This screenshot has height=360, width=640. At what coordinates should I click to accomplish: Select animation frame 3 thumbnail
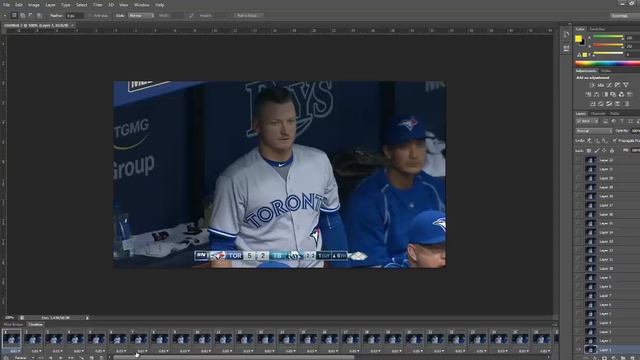(54, 338)
